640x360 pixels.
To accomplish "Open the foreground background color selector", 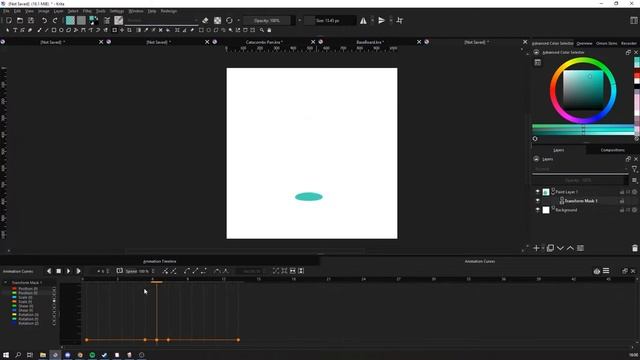I will (93, 20).
